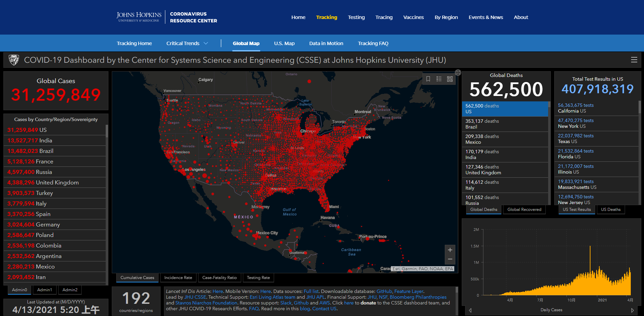Select Tracking in the top navigation

pyautogui.click(x=327, y=17)
